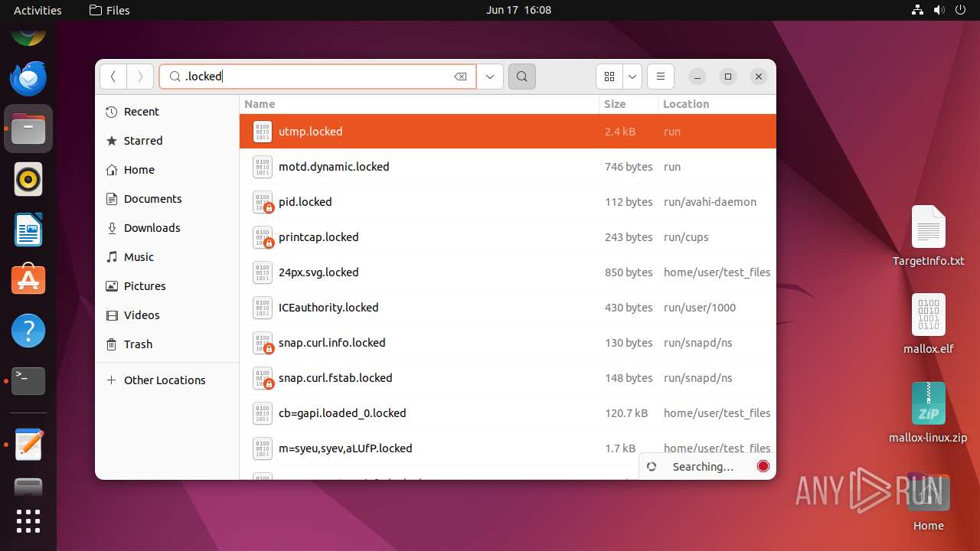This screenshot has height=551, width=980.
Task: Select the snap.curl.fstab.locked file icon
Action: pos(263,378)
